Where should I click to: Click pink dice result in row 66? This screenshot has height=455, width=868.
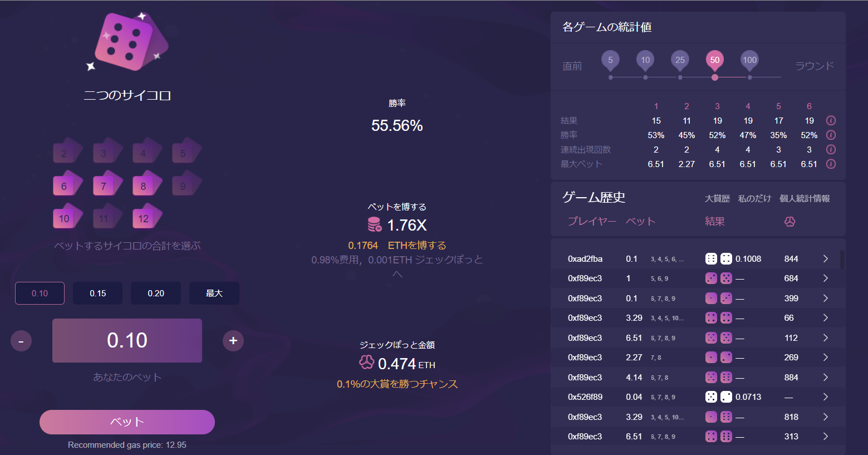click(719, 317)
